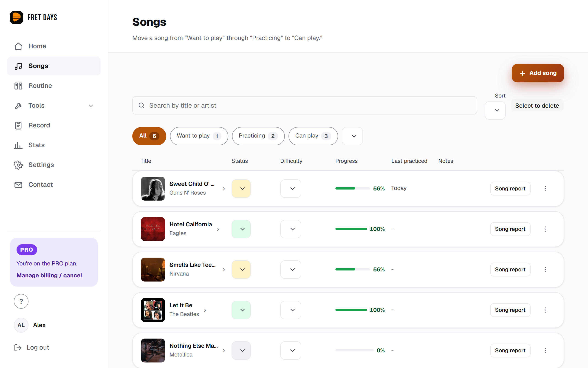Viewport: 588px width, 368px height.
Task: Click the help question mark button
Action: [21, 301]
